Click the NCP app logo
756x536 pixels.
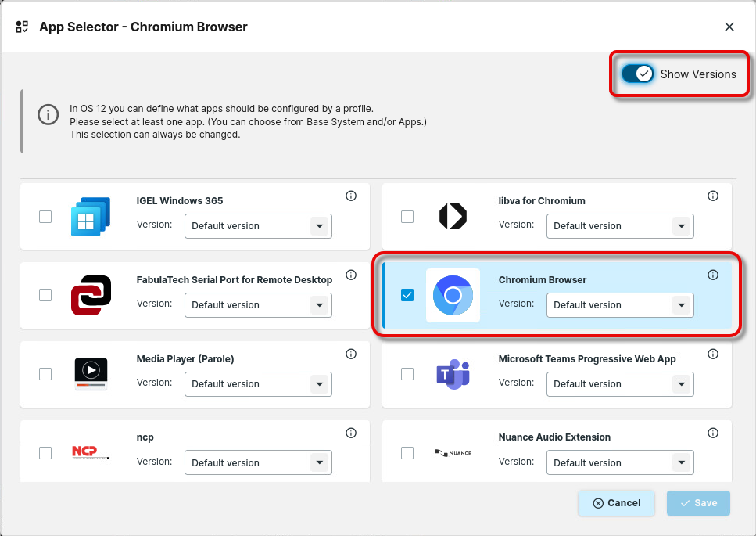pyautogui.click(x=91, y=452)
